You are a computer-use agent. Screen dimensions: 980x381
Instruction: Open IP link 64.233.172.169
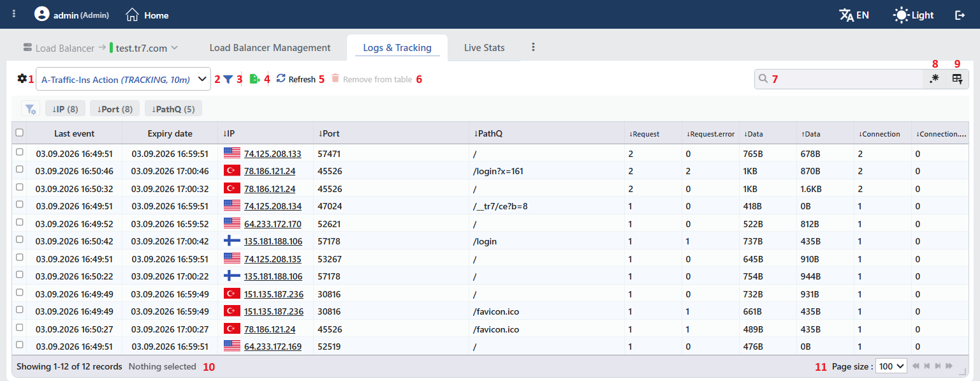(273, 347)
